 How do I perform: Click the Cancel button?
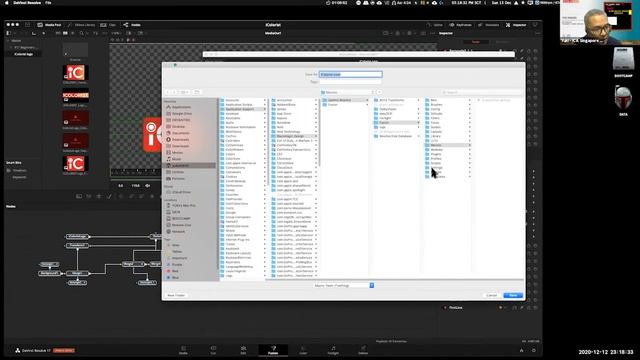click(x=492, y=295)
